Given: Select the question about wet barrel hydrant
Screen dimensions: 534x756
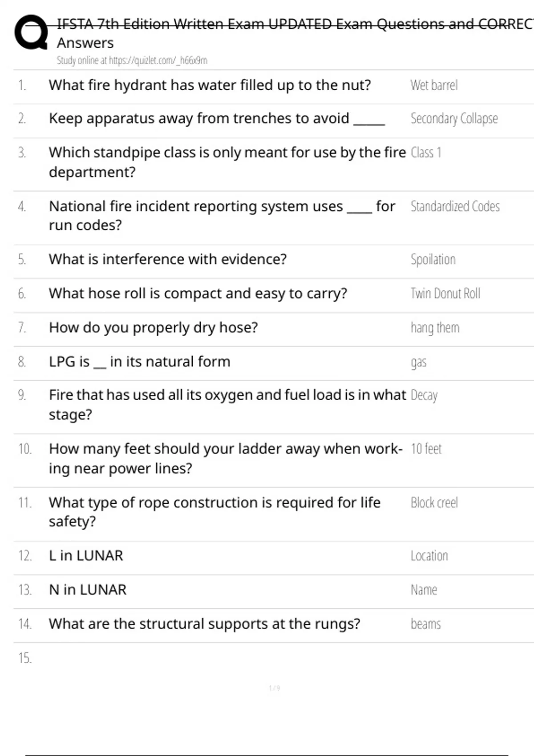Looking at the screenshot, I should (210, 85).
